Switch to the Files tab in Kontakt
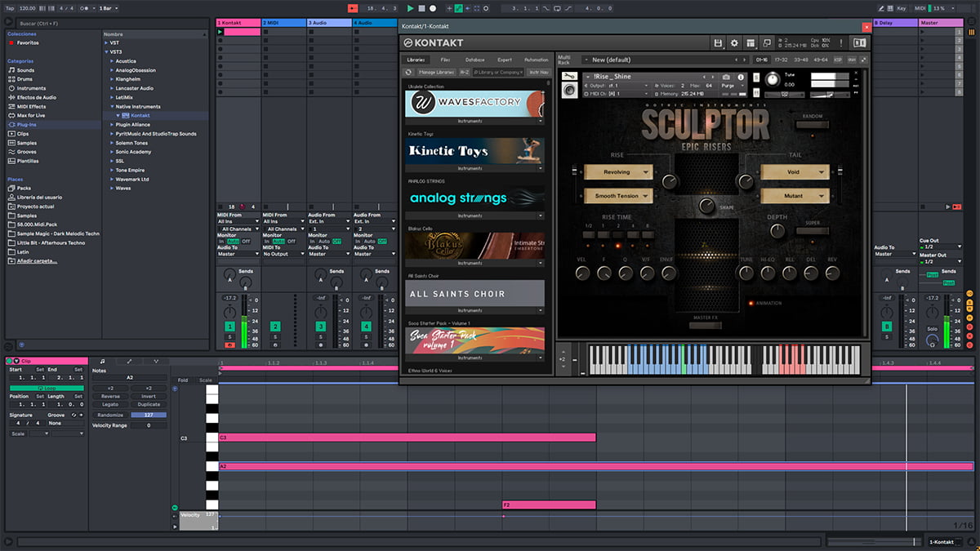 (445, 60)
